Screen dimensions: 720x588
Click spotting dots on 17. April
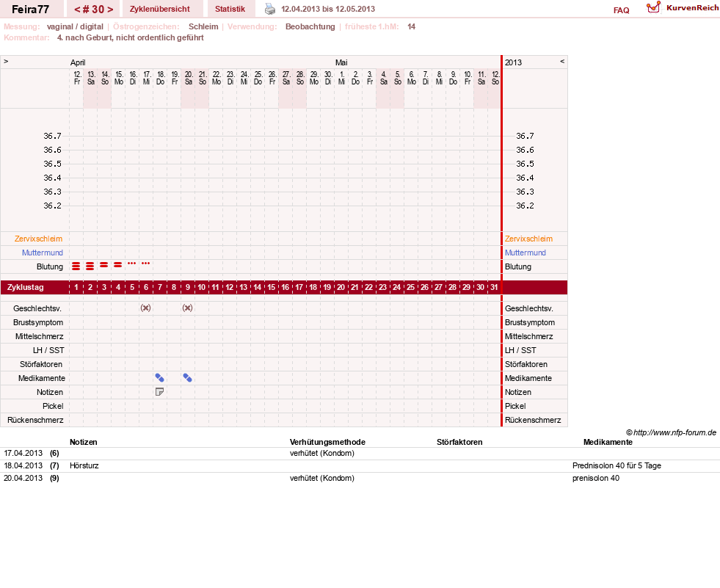pyautogui.click(x=145, y=264)
